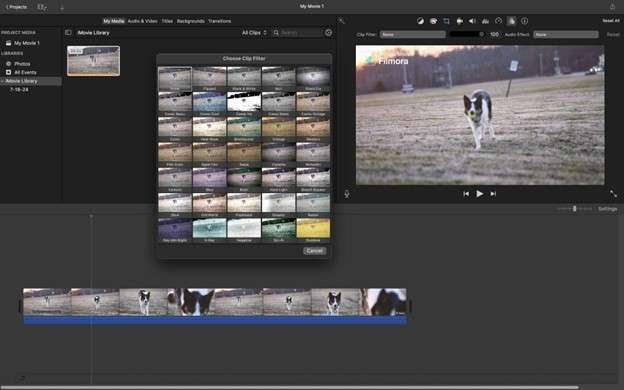
Task: Choose the Duotone yellow filter thumbnail
Action: tap(313, 230)
